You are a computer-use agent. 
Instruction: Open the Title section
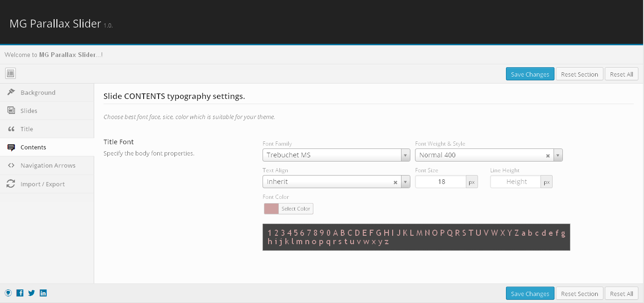(x=47, y=129)
